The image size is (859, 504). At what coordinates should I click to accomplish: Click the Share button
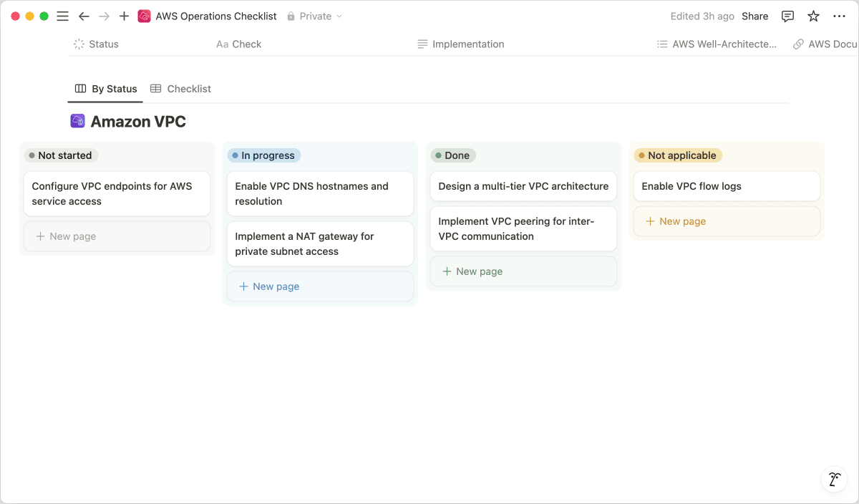pyautogui.click(x=754, y=16)
